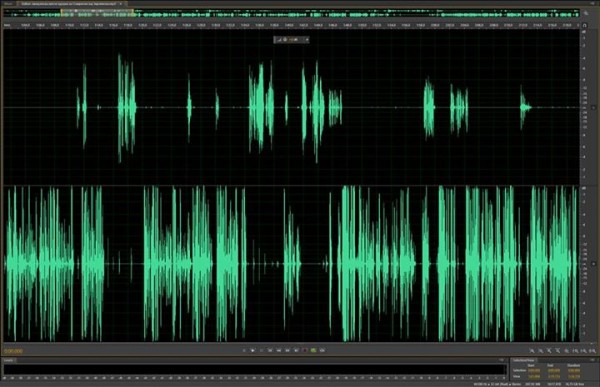Viewport: 600px width, 387px height.
Task: Click the Selection Start time field
Action: (534, 371)
